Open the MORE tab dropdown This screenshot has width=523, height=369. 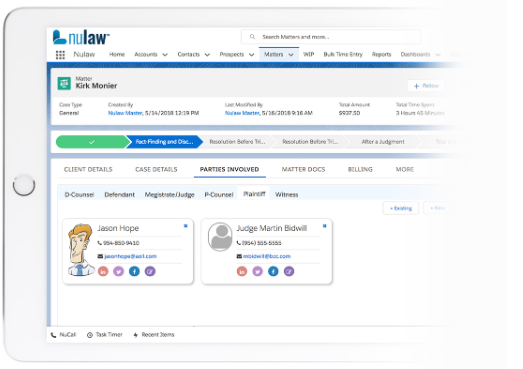(x=405, y=169)
